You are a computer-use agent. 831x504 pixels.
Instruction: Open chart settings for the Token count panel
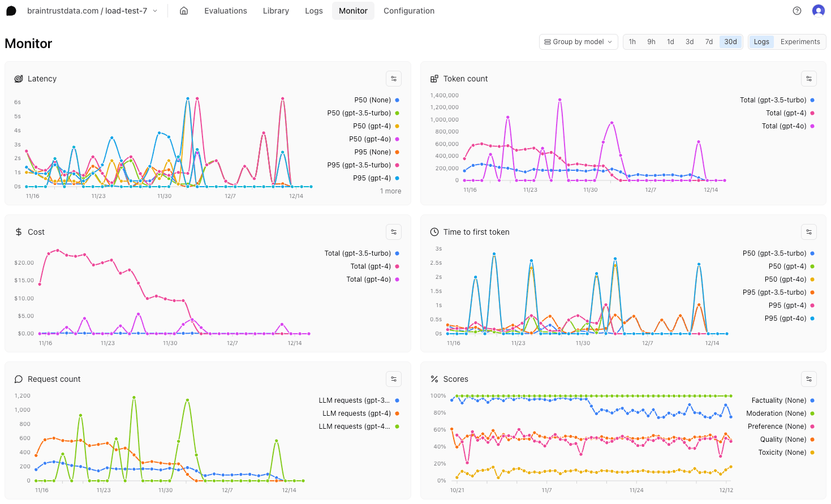809,79
